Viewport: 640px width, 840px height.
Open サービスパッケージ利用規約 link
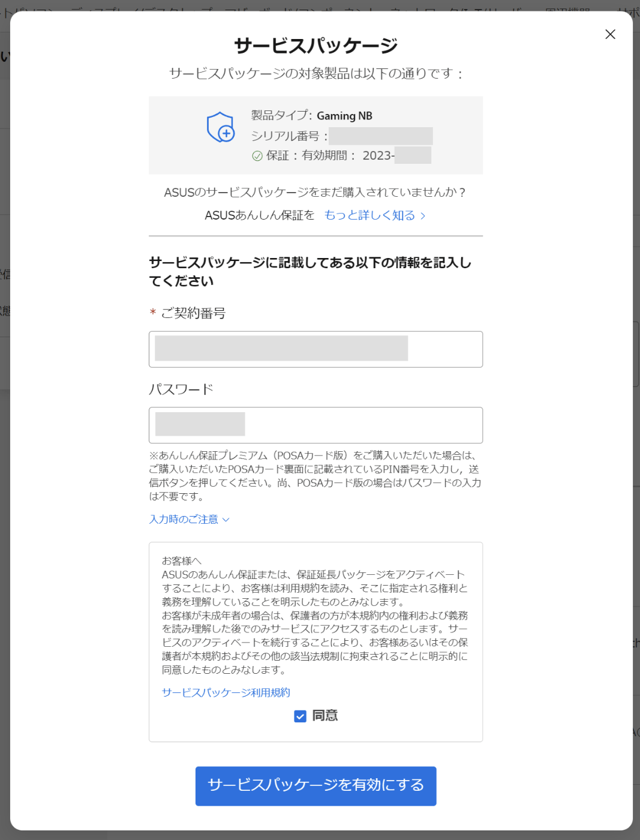[x=226, y=692]
